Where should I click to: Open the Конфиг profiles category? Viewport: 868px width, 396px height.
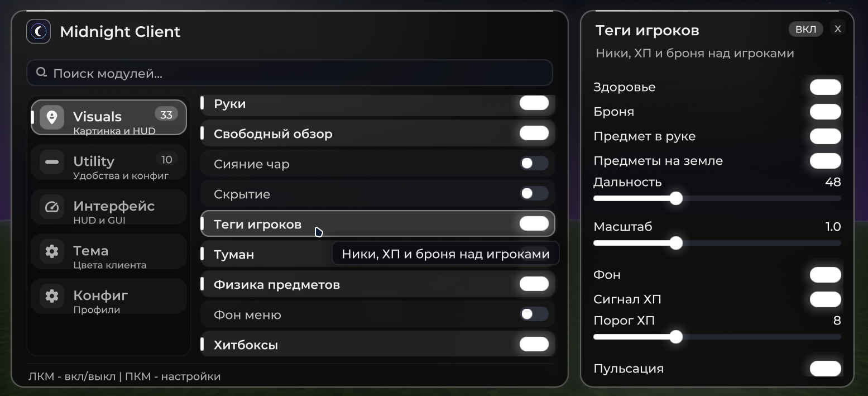[109, 296]
